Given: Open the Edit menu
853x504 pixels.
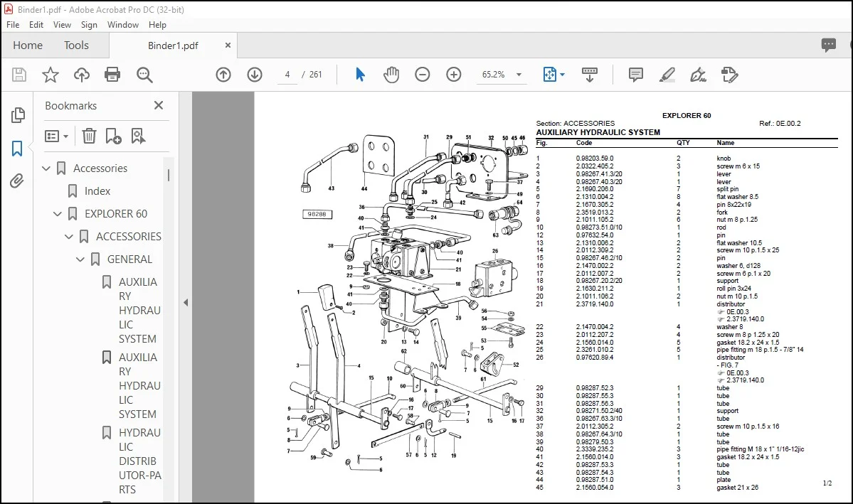Looking at the screenshot, I should pyautogui.click(x=36, y=25).
